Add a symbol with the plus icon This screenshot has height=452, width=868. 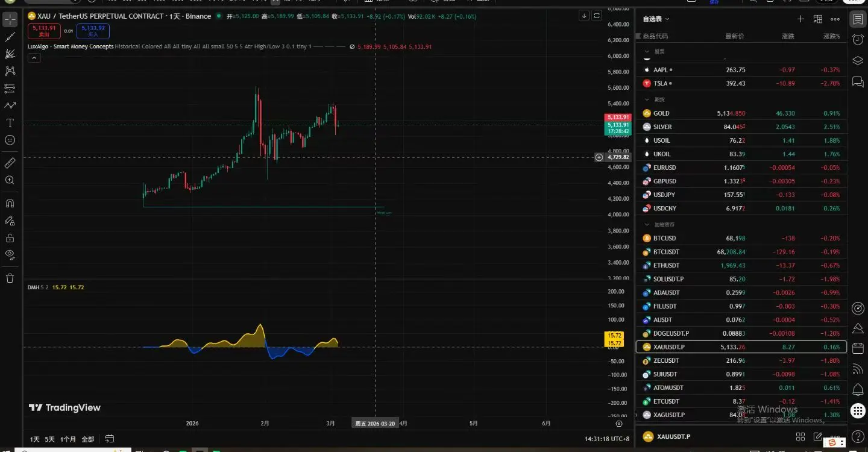tap(800, 19)
